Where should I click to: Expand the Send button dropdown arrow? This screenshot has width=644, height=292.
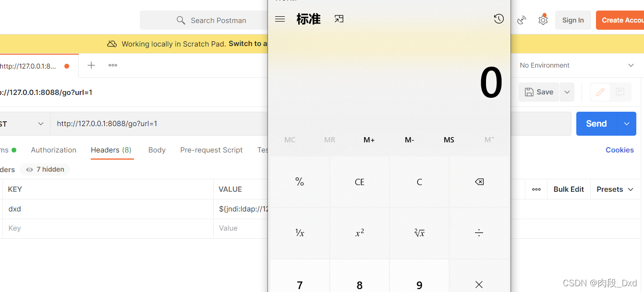[x=627, y=124]
